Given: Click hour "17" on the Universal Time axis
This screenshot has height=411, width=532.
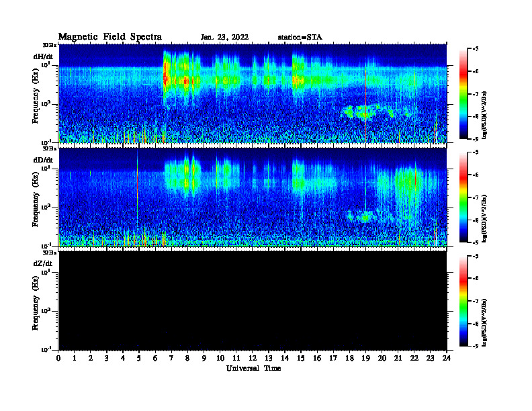Looking at the screenshot, I should tap(333, 358).
